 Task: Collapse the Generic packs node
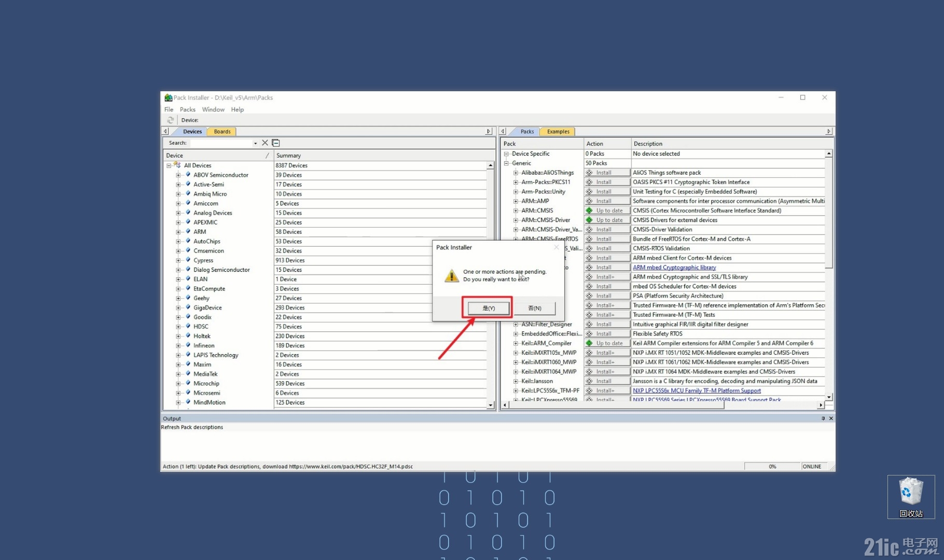tap(506, 163)
